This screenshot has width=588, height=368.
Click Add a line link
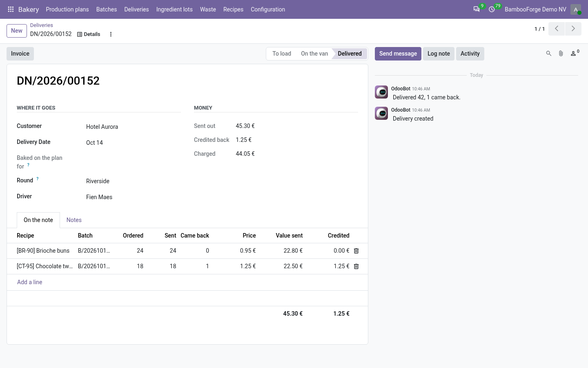[x=30, y=282]
